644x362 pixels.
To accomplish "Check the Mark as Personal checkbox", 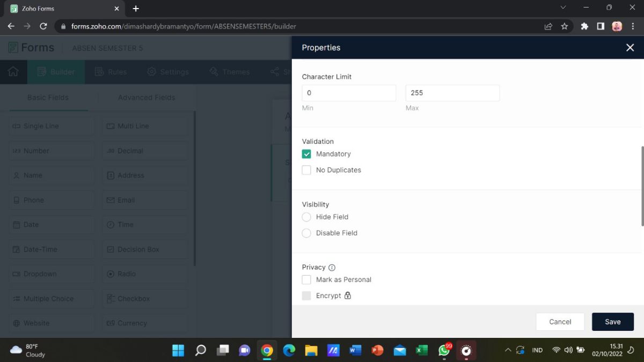I will pos(306,279).
